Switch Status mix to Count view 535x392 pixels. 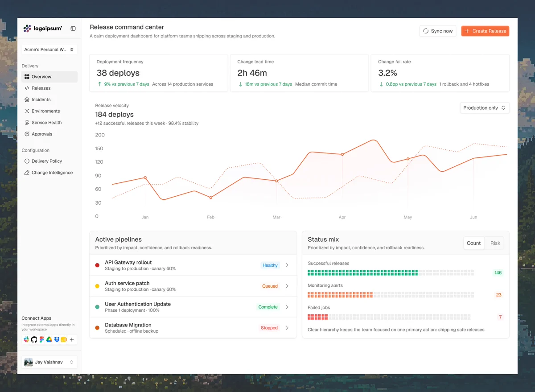473,243
